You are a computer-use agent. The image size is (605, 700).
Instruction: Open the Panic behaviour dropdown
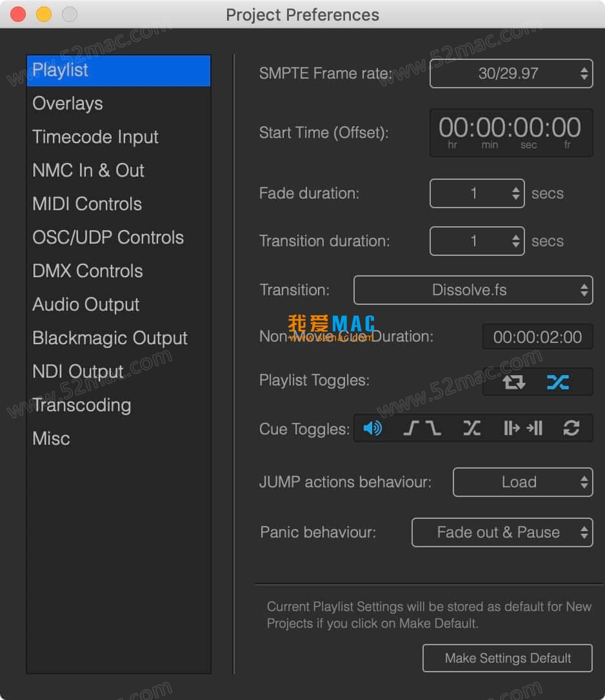[x=502, y=532]
